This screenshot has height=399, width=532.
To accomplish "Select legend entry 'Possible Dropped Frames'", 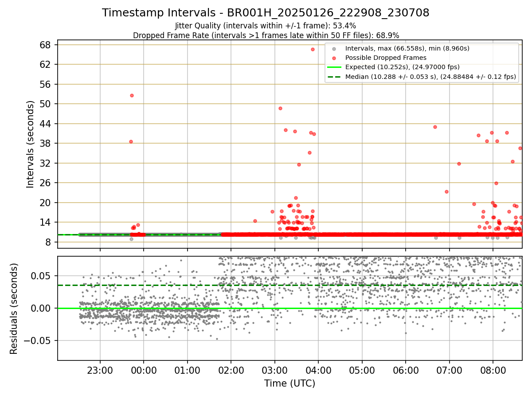I will (x=386, y=58).
